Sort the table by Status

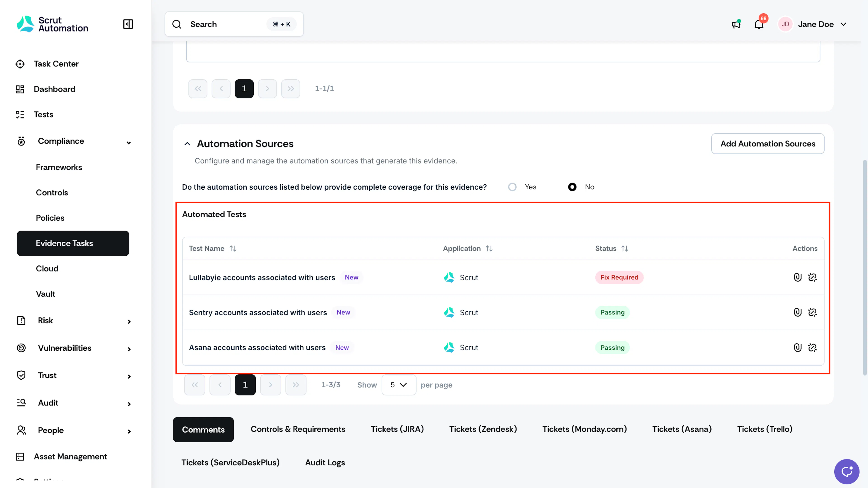point(625,249)
